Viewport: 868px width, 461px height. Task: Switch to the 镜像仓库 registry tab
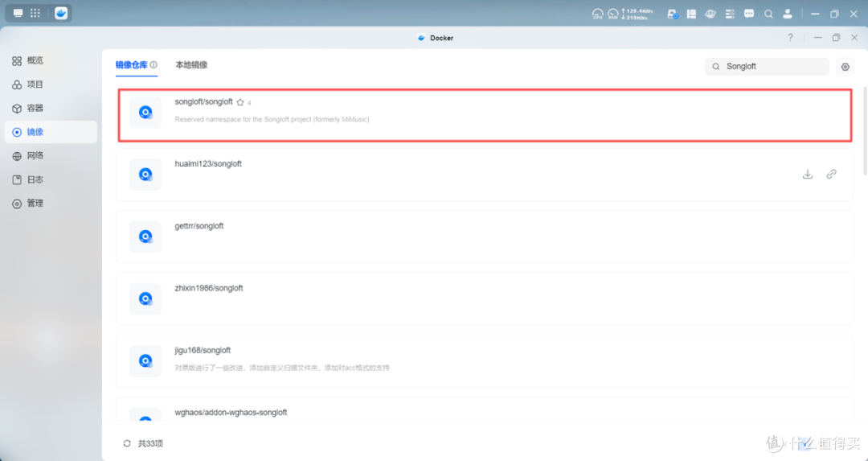[132, 65]
